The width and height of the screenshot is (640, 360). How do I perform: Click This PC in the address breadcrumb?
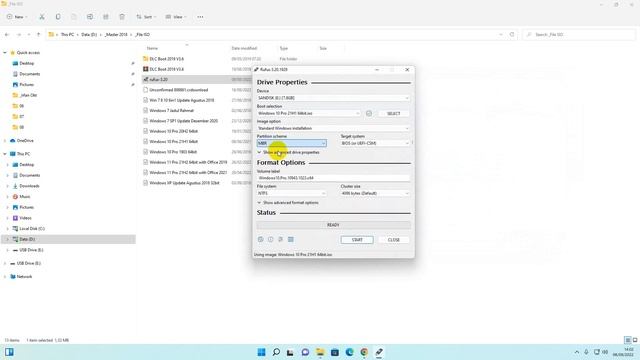point(67,35)
